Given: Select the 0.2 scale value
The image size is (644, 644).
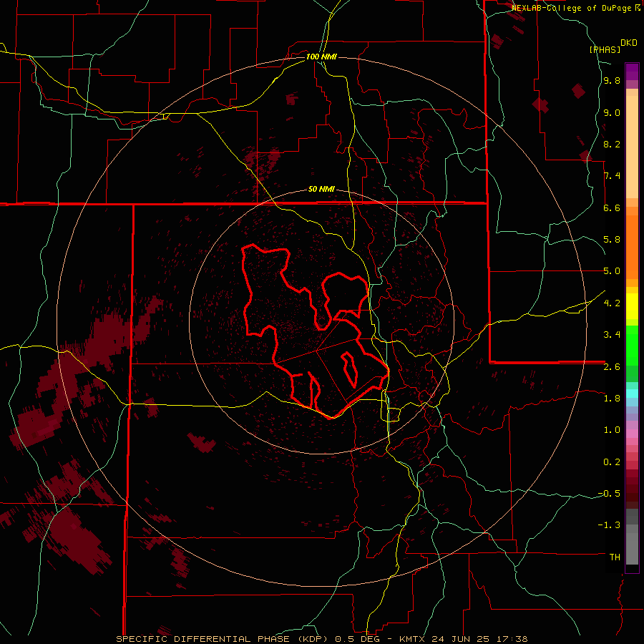Looking at the screenshot, I should tap(612, 462).
